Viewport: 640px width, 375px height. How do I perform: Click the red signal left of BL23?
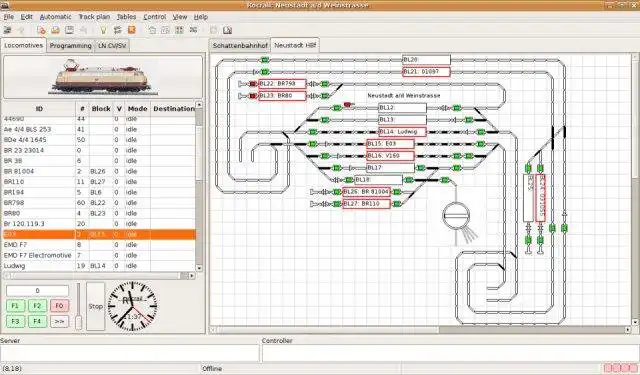[253, 96]
